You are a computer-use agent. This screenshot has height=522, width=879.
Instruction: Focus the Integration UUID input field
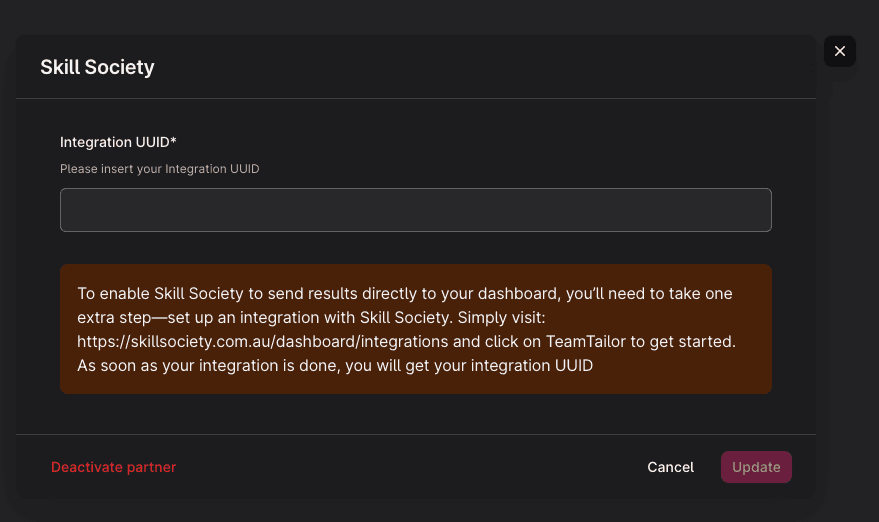click(x=415, y=210)
